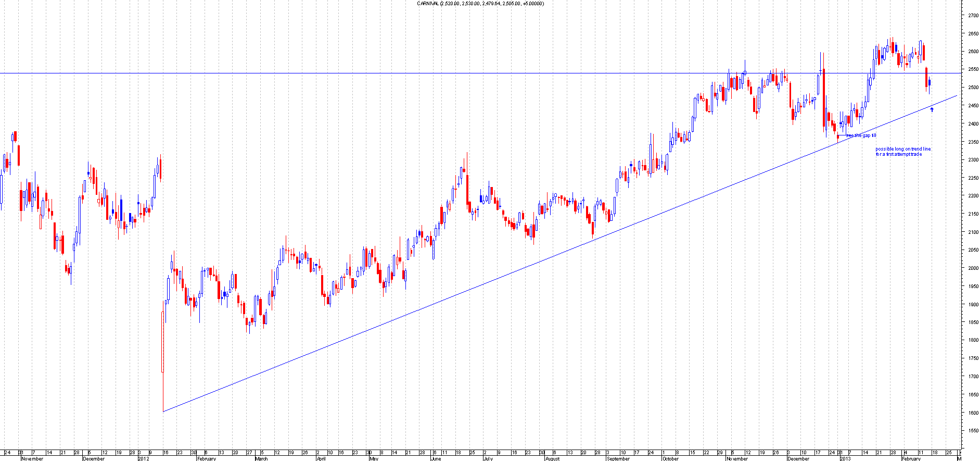980x461 pixels.
Task: Click the 2000 price axis label
Action: pos(973,268)
